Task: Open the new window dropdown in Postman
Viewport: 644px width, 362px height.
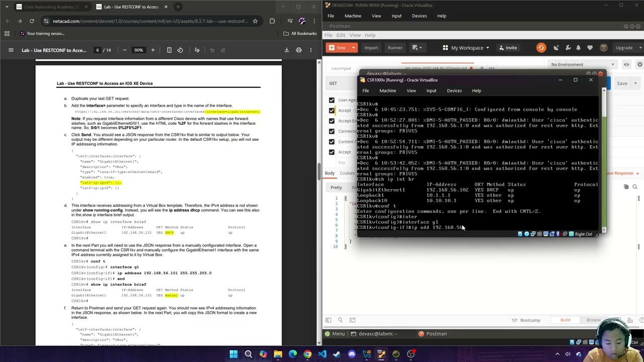Action: pyautogui.click(x=417, y=48)
